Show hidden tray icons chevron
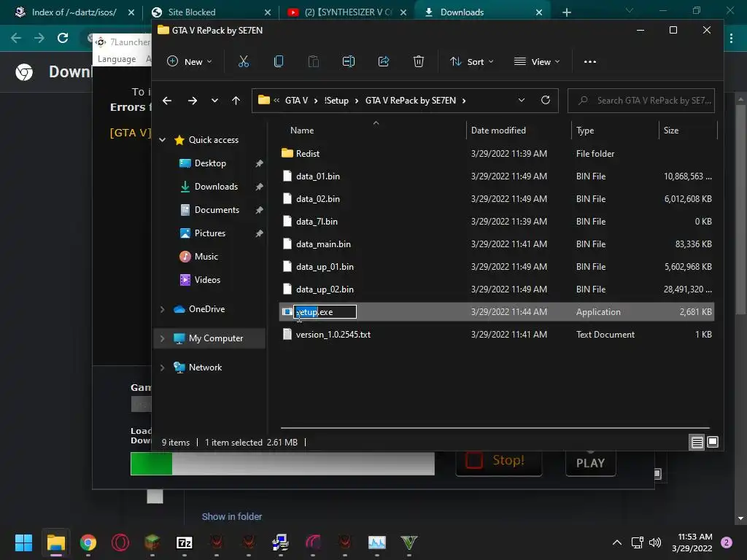Image resolution: width=747 pixels, height=560 pixels. point(617,542)
